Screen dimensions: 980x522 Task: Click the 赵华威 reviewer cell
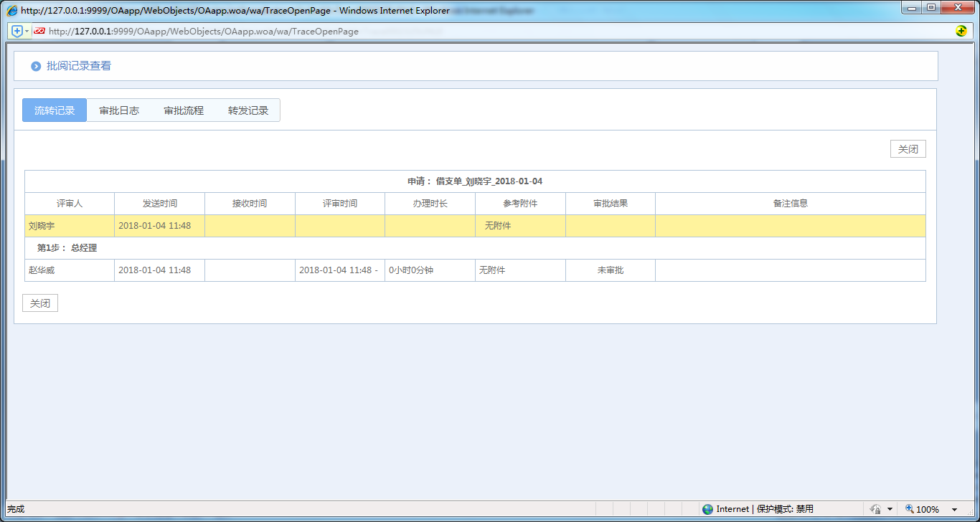pyautogui.click(x=70, y=270)
